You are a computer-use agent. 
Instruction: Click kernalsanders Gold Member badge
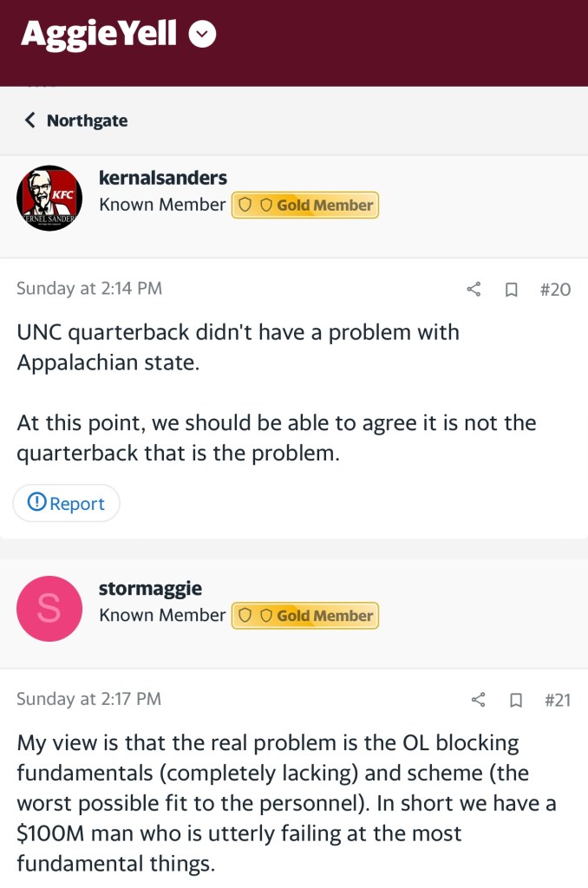coord(304,206)
